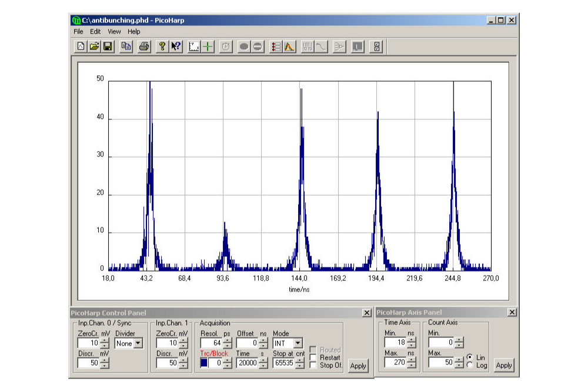
Task: Open the axis settings tool
Action: click(x=194, y=47)
